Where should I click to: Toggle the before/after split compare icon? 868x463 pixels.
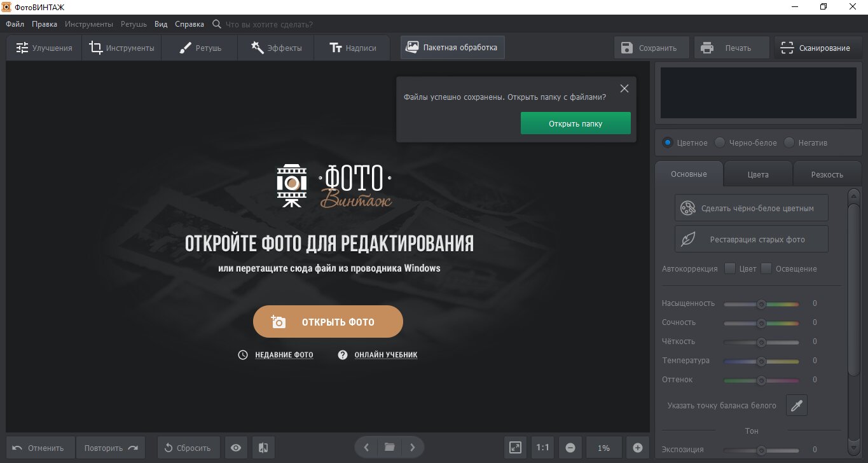(x=263, y=448)
